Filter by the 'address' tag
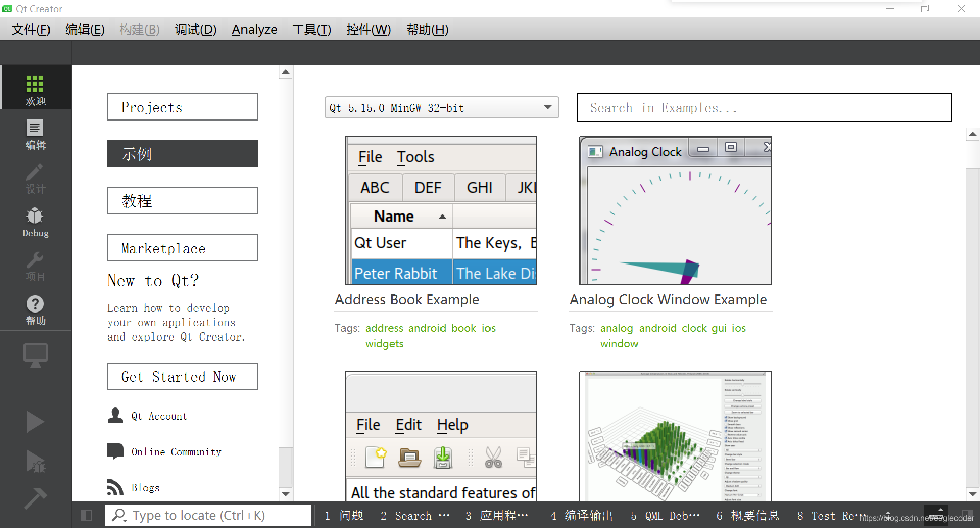 (x=384, y=328)
